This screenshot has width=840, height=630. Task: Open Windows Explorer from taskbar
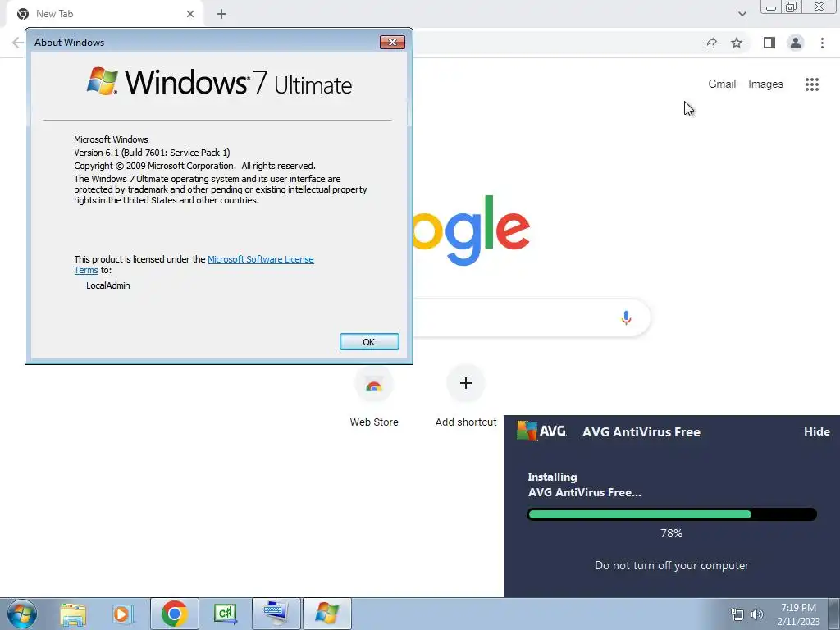73,614
